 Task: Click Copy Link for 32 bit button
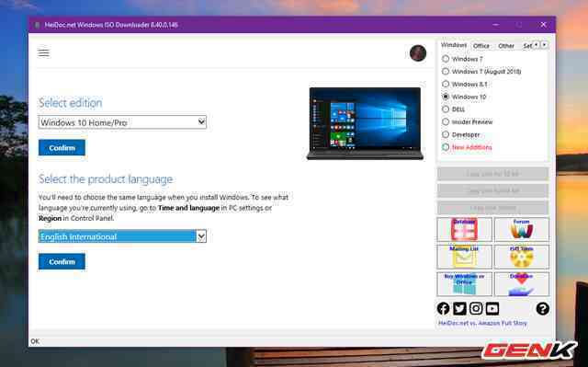(x=492, y=174)
